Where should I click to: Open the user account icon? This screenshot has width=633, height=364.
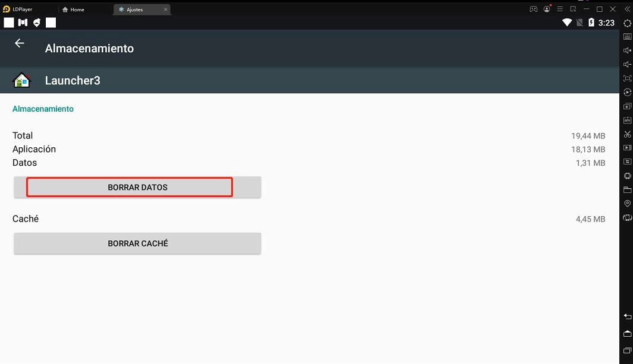[547, 9]
